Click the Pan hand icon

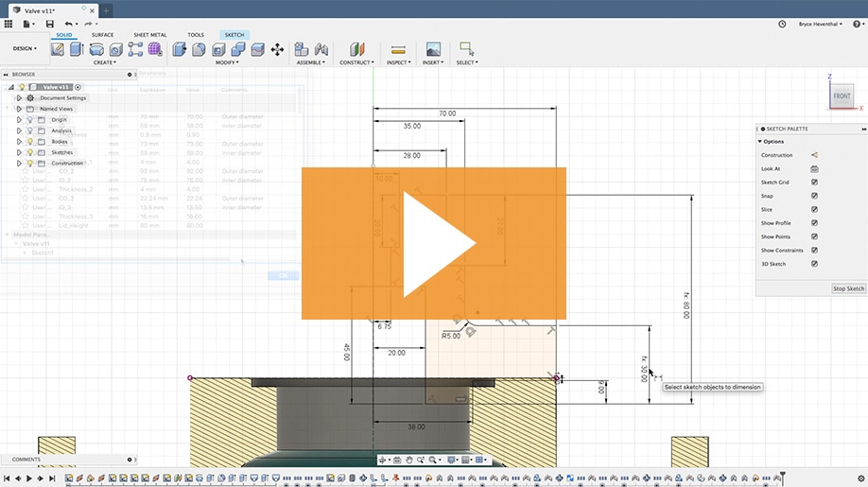point(408,460)
